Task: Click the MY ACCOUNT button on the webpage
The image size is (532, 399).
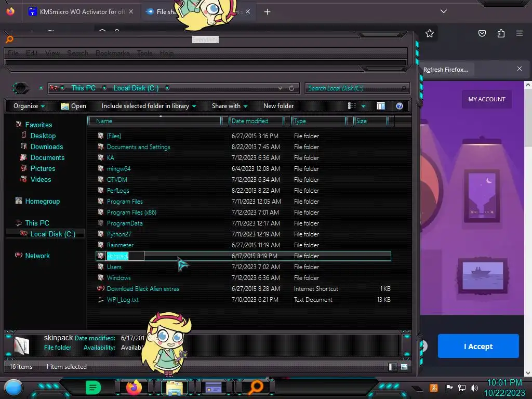Action: pyautogui.click(x=486, y=99)
